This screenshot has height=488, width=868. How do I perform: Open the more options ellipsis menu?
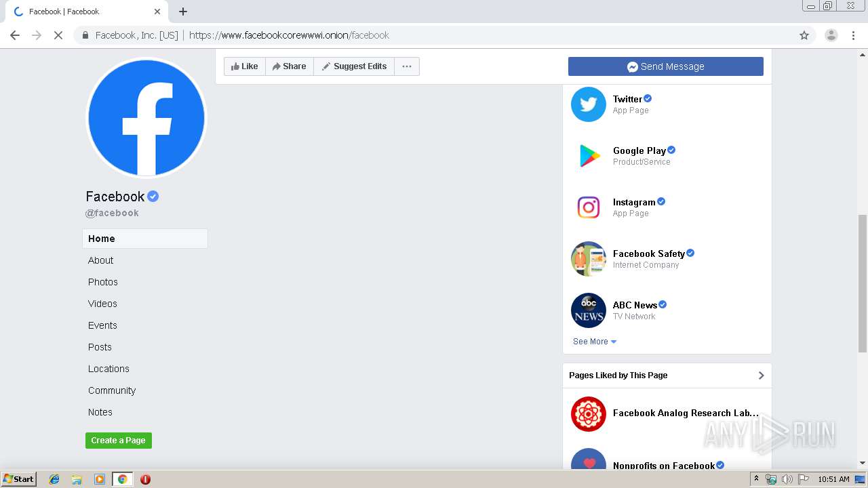pyautogui.click(x=407, y=66)
